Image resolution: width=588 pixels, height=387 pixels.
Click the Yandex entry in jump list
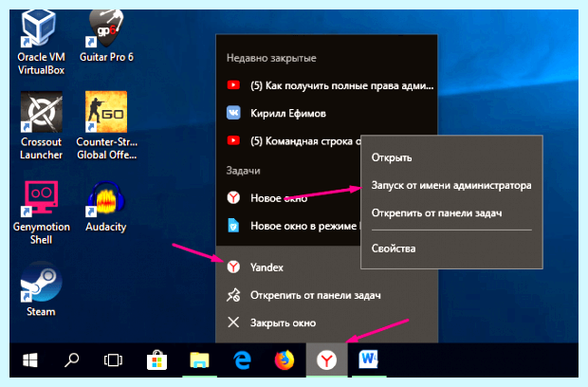click(288, 267)
